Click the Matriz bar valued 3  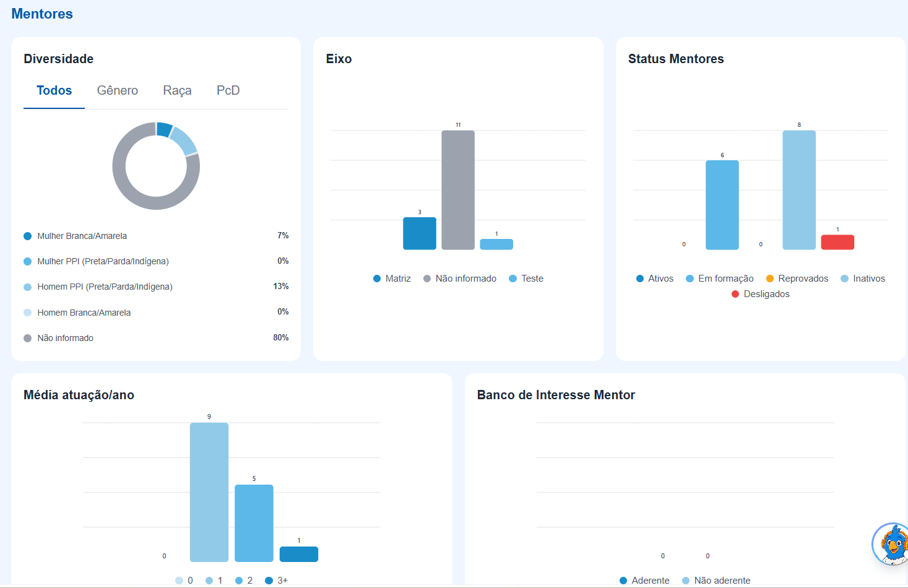[x=420, y=233]
